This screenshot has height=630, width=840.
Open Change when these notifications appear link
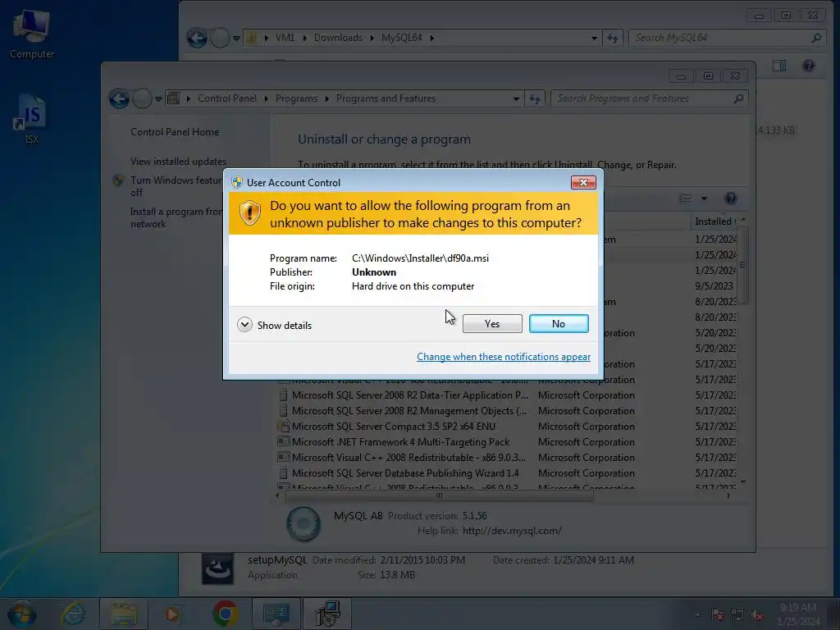504,357
